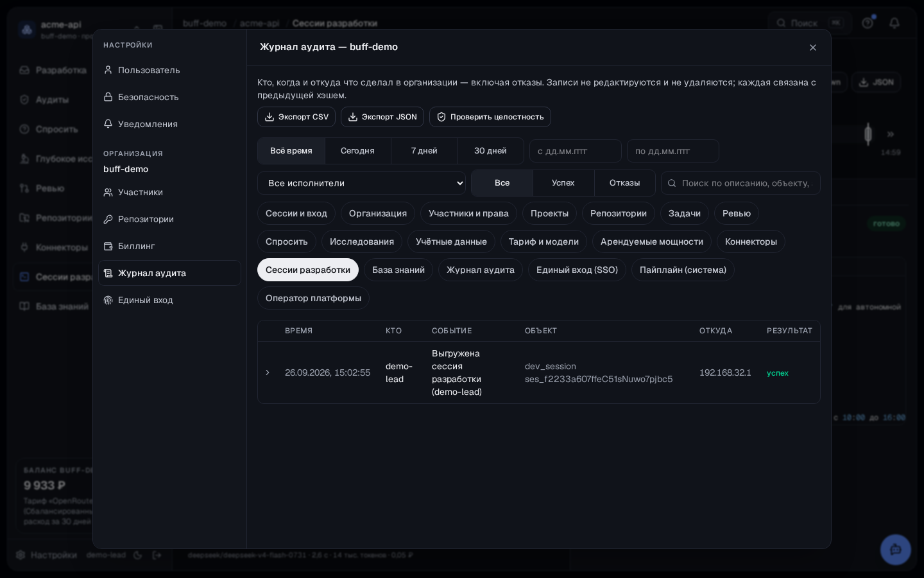This screenshot has width=924, height=578.
Task: Open the chat bubble widget in the background window
Action: [896, 550]
